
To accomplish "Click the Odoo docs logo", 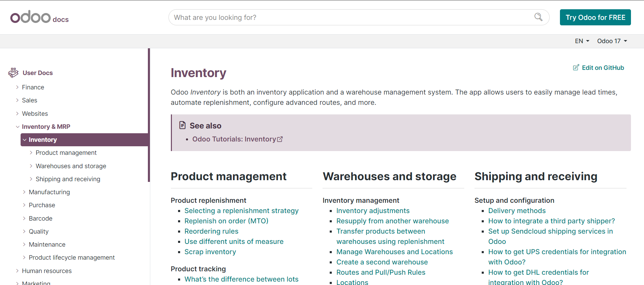I will pos(39,17).
